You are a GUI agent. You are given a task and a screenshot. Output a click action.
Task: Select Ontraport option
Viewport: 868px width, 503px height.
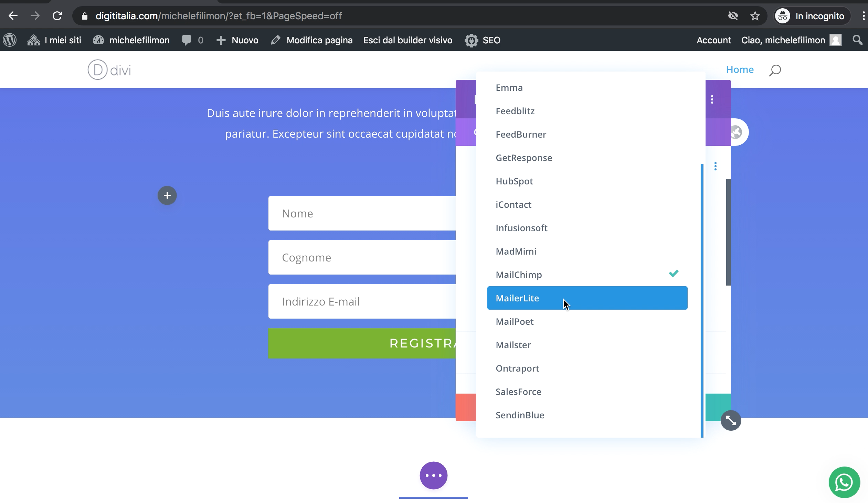pos(587,368)
